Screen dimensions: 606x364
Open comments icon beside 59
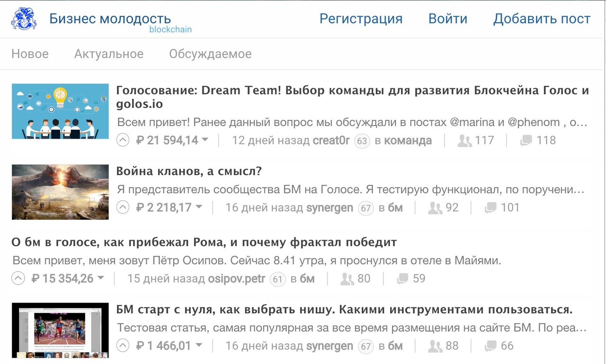pos(403,279)
